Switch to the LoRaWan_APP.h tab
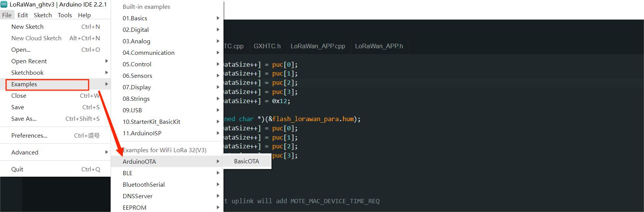 pos(379,46)
